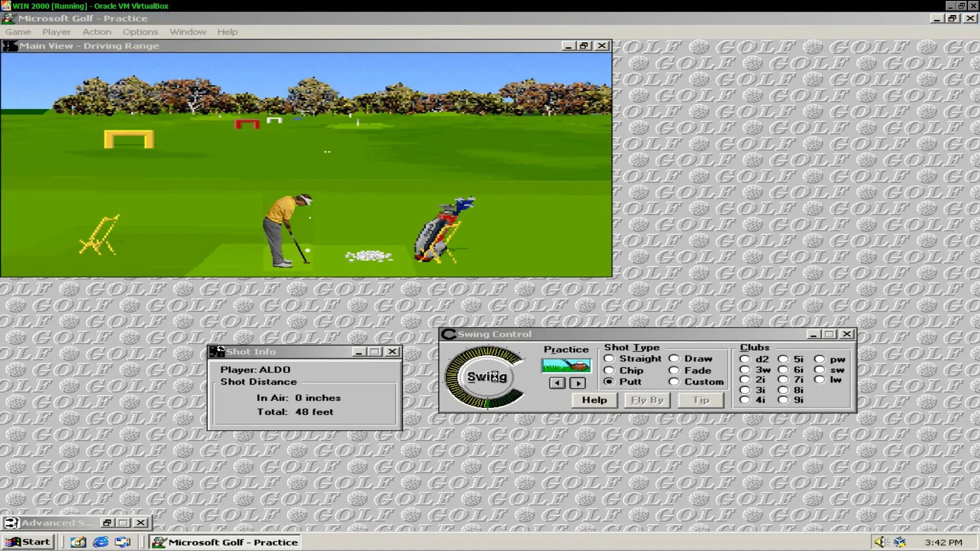Choose the 3w club

click(x=745, y=370)
